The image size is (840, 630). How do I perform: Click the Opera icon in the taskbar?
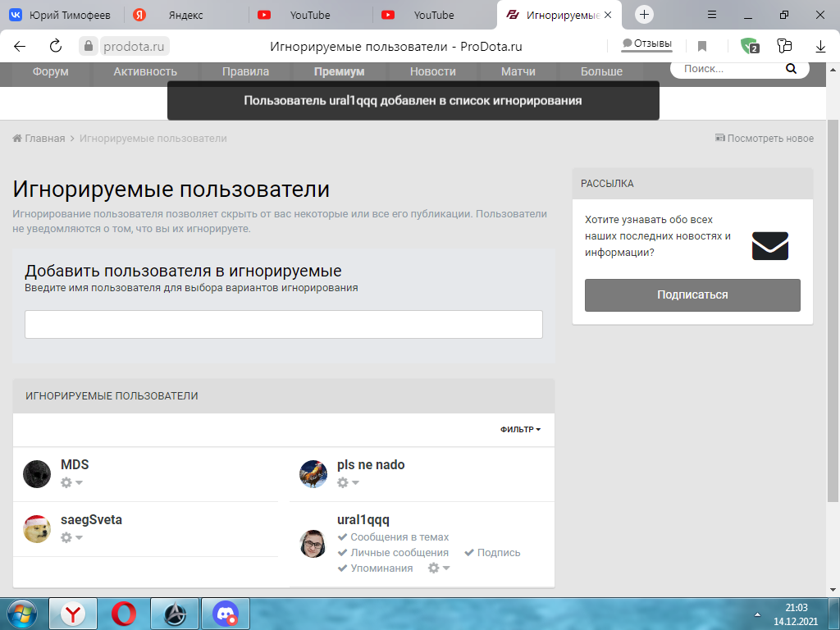point(125,614)
